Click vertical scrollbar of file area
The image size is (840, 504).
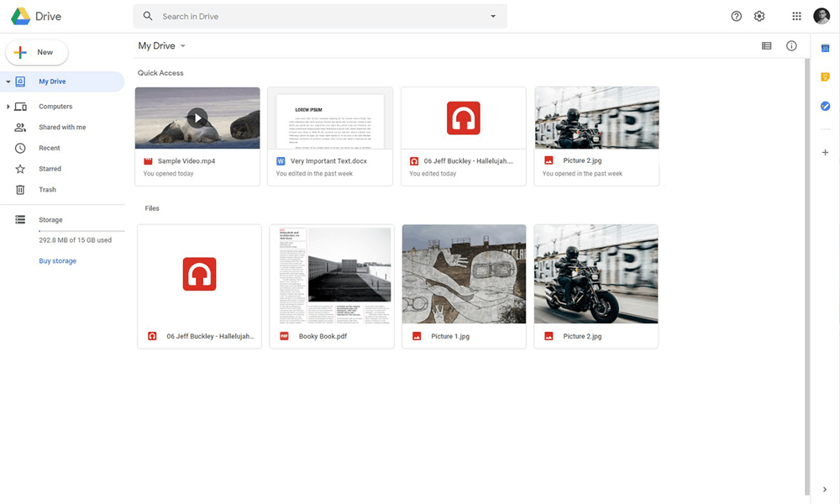click(x=807, y=277)
